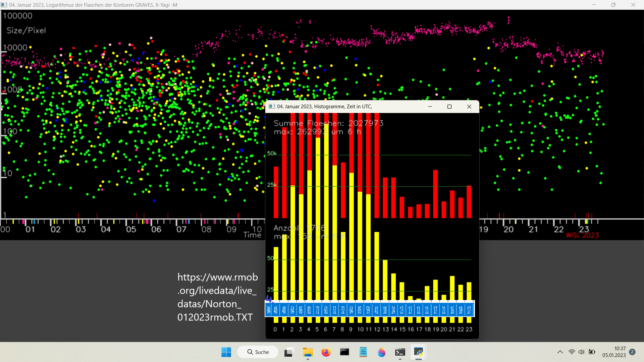644x362 pixels.
Task: Click the 'WiSi 2023' red label
Action: (583, 235)
